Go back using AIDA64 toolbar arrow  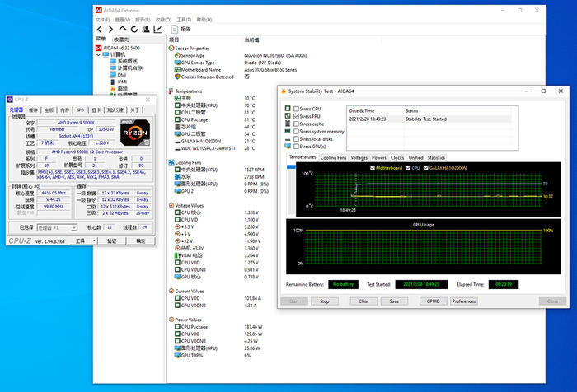[100, 30]
